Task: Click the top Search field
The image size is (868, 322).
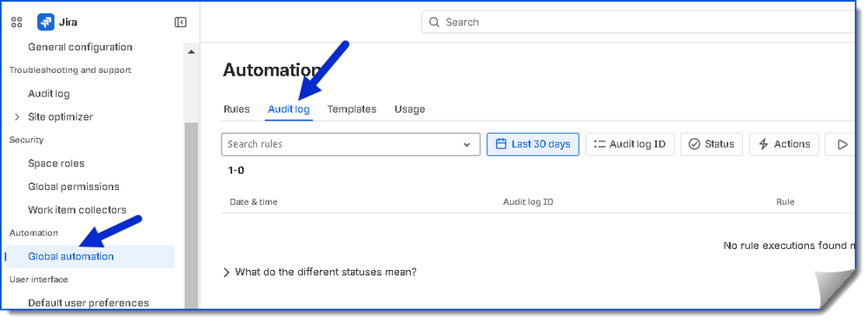Action: 639,22
